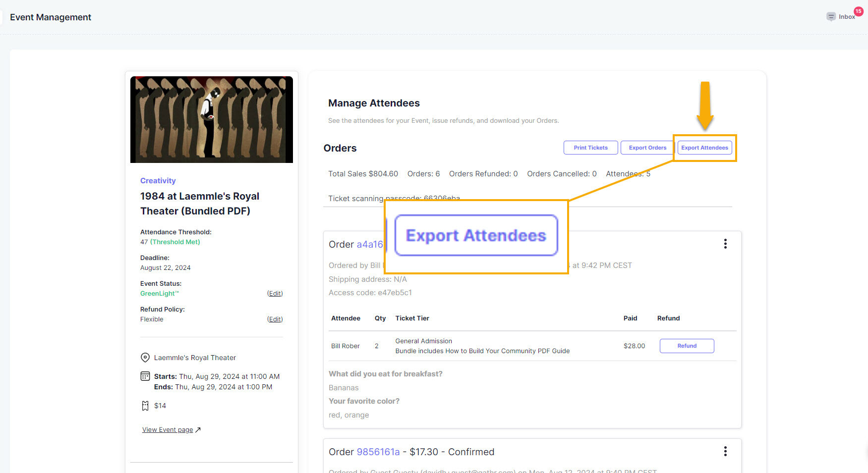The height and width of the screenshot is (473, 868).
Task: Click the Export Orders button
Action: [x=647, y=148]
